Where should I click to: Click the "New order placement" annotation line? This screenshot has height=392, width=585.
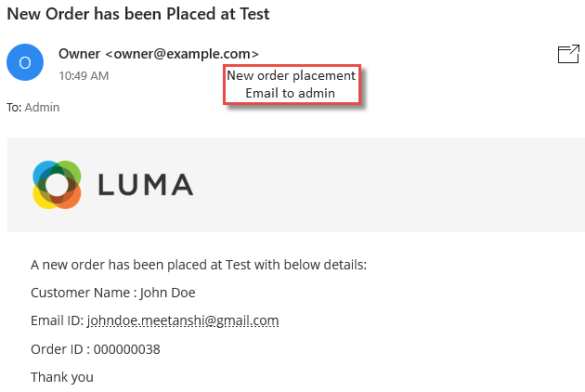pos(291,75)
